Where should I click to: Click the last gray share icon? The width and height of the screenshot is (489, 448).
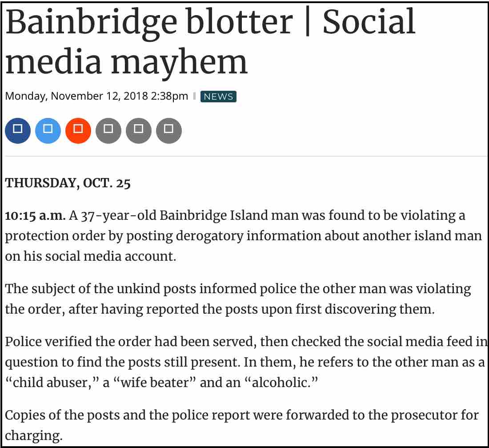tap(169, 131)
